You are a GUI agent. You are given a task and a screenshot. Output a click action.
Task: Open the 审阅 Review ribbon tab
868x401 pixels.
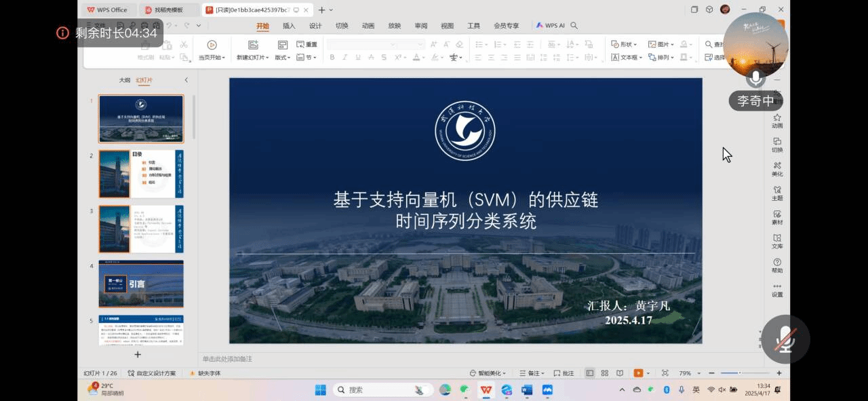[x=421, y=26]
